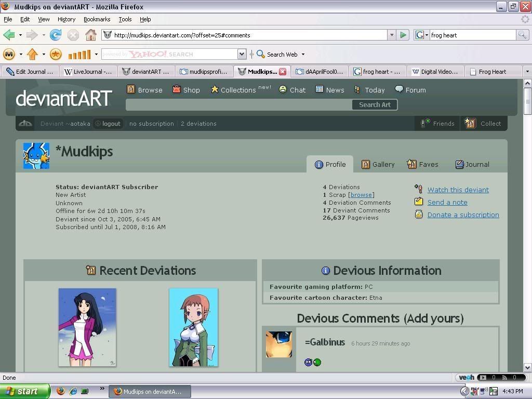This screenshot has width=532, height=399.
Task: Open dropdown next to signal bars icon
Action: pyautogui.click(x=96, y=54)
